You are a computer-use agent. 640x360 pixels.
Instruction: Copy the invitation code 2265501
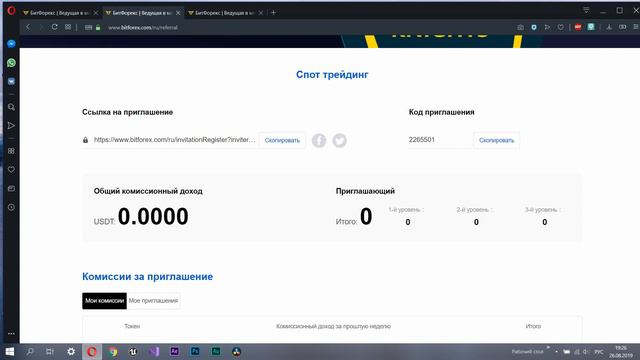pyautogui.click(x=496, y=140)
